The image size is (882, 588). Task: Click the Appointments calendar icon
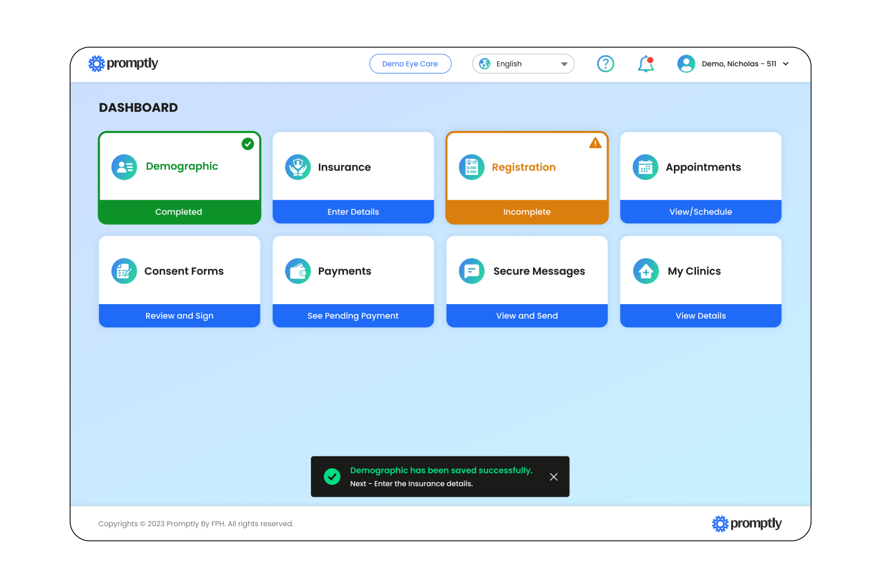pyautogui.click(x=645, y=167)
